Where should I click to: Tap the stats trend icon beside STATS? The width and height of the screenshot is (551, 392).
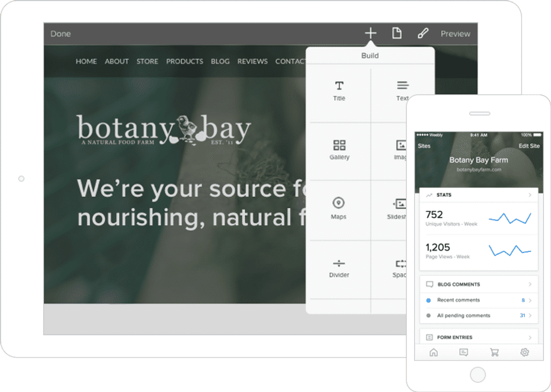click(x=429, y=195)
